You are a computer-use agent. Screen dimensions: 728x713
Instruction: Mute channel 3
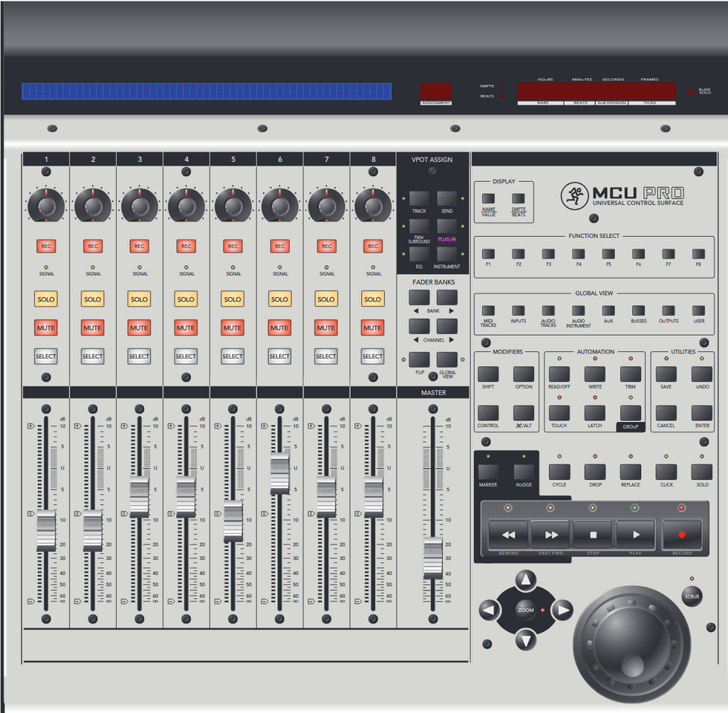pyautogui.click(x=140, y=328)
